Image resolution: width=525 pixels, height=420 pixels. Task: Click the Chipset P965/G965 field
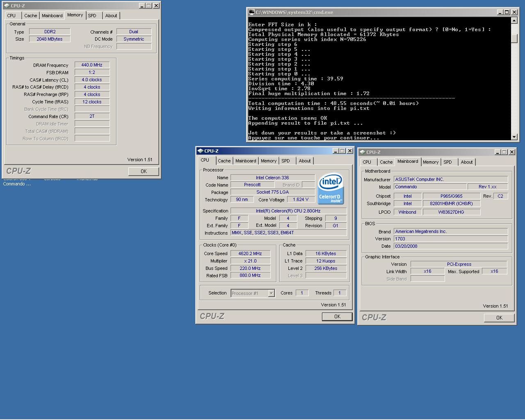click(451, 196)
